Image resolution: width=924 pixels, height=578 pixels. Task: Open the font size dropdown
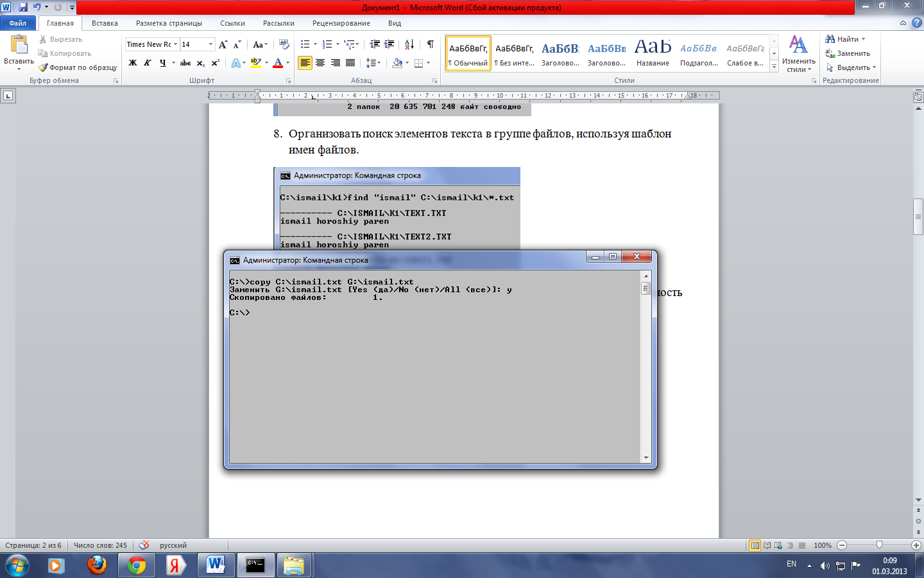[210, 44]
